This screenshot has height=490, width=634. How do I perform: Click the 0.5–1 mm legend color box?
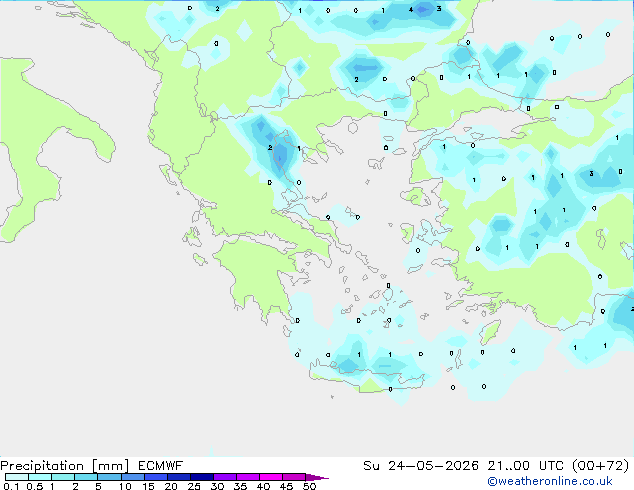(40, 477)
